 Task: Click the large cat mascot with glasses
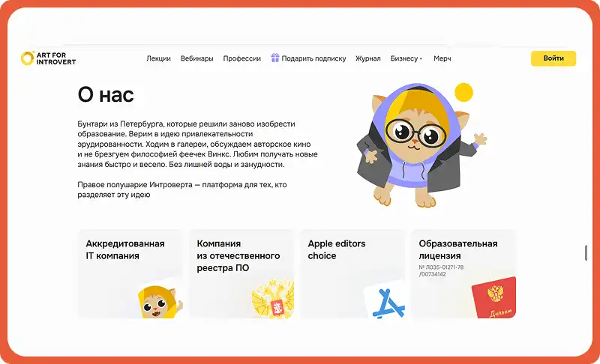tap(421, 145)
